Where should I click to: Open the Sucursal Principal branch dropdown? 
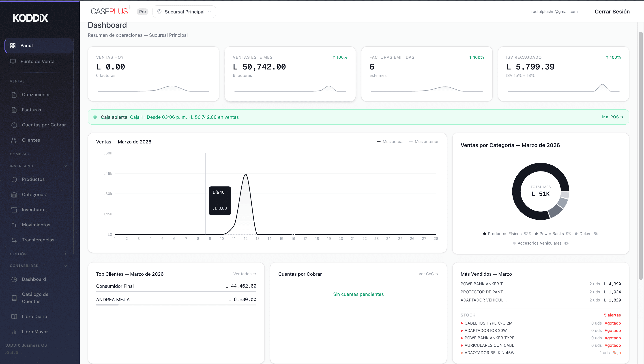pos(184,12)
